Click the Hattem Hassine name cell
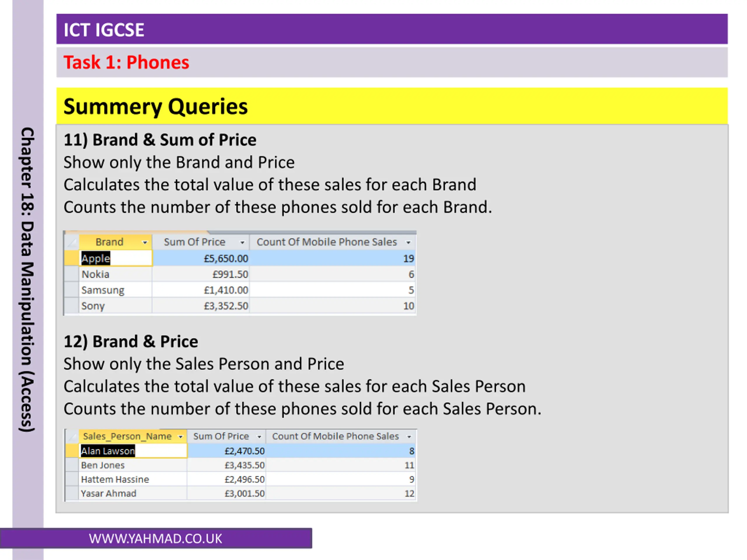The width and height of the screenshot is (747, 560). point(133,479)
